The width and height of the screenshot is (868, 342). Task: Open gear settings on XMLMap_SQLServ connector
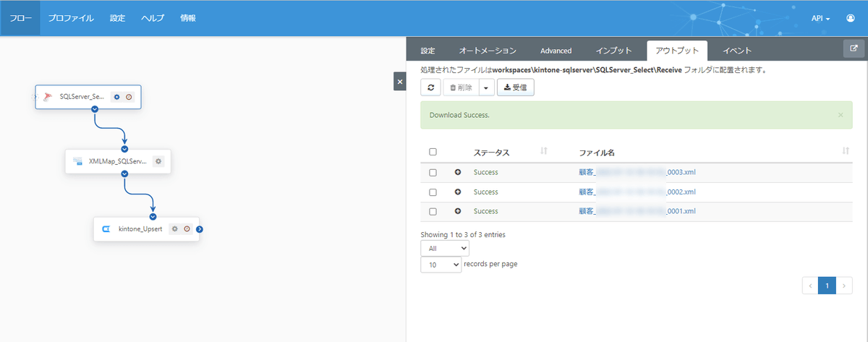tap(158, 161)
